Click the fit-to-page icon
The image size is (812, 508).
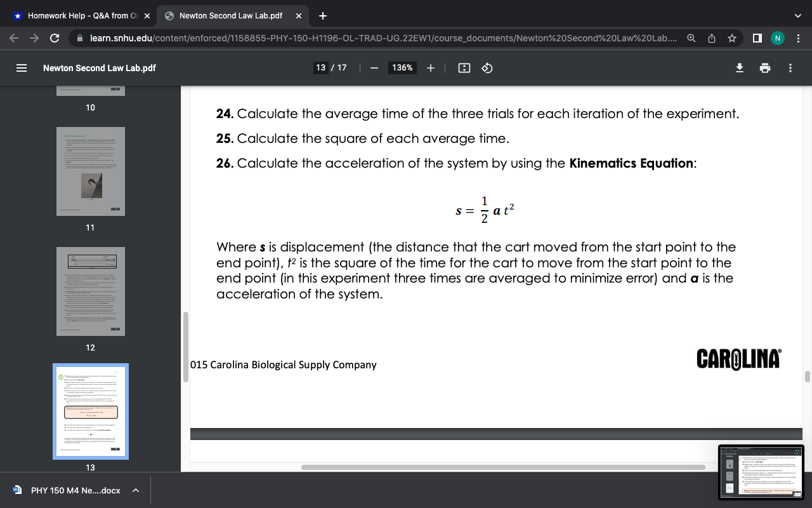coord(464,68)
